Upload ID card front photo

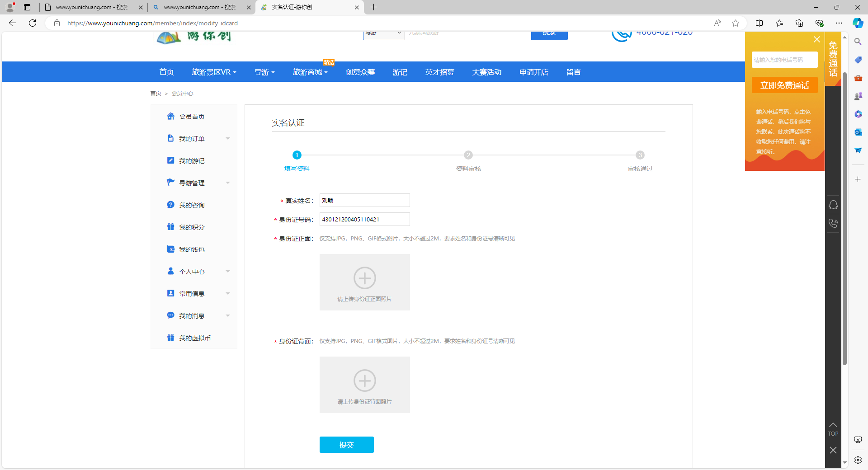point(364,282)
